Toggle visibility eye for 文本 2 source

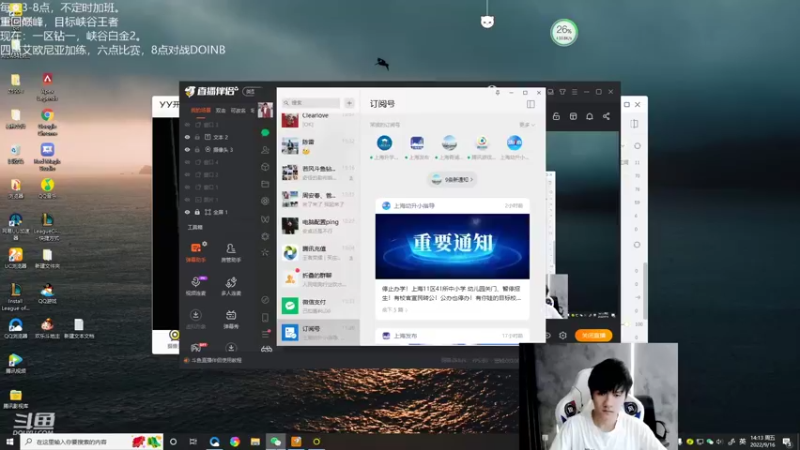187,137
